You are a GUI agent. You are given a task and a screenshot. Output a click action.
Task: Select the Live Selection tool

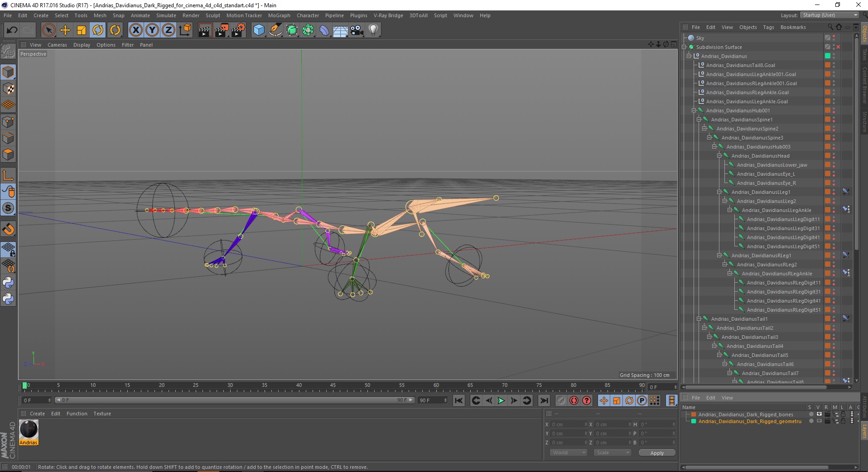tap(48, 30)
